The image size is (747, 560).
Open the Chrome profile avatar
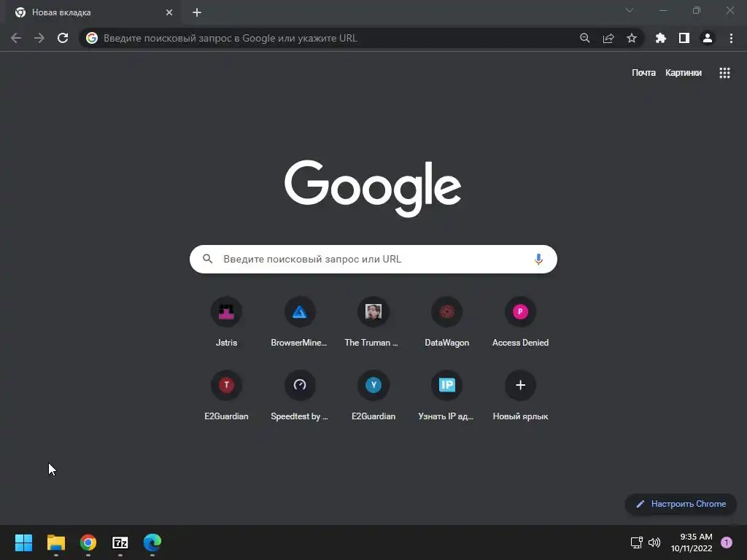pyautogui.click(x=708, y=38)
